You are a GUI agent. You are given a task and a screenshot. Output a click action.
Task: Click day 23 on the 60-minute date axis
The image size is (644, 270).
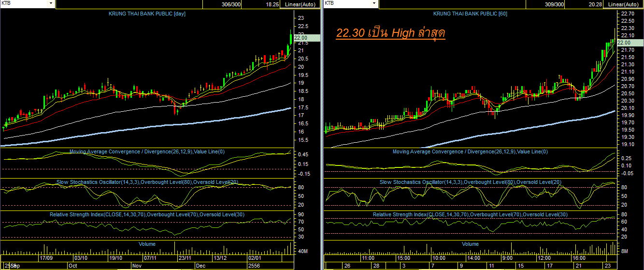tap(608, 266)
